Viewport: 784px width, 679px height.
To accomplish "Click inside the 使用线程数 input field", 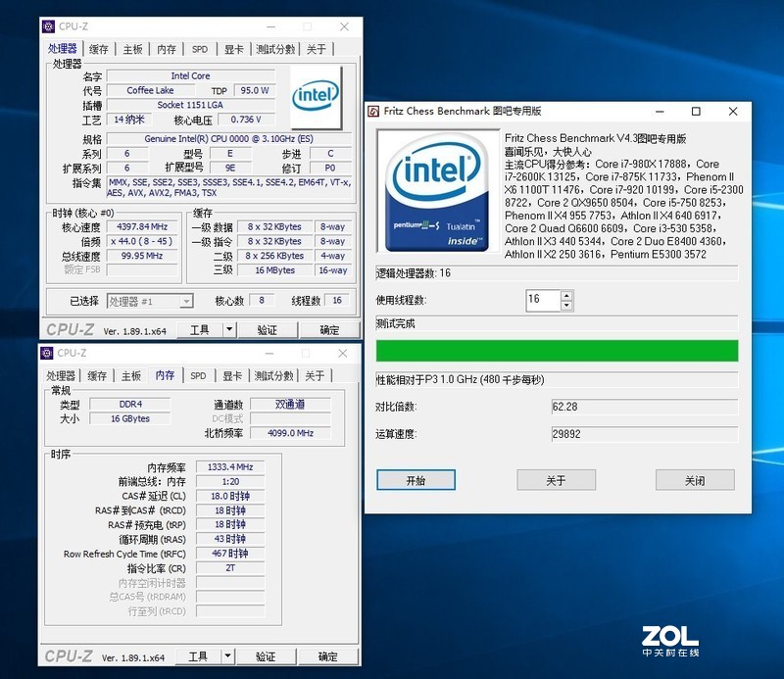I will [539, 300].
